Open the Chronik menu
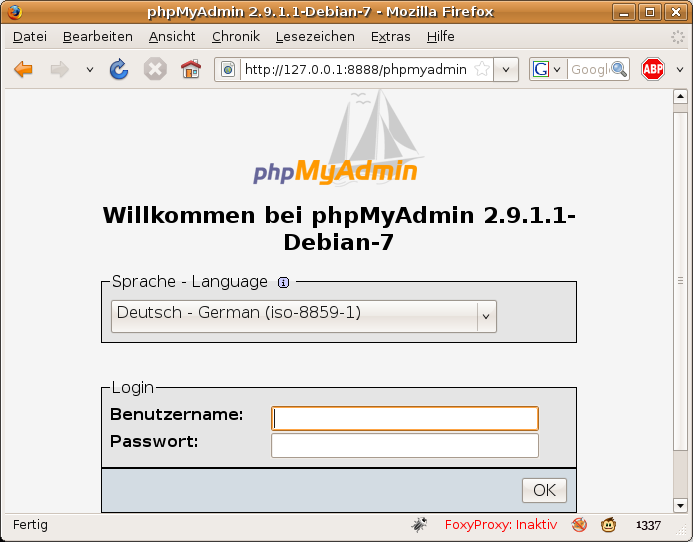693x542 pixels. (236, 36)
